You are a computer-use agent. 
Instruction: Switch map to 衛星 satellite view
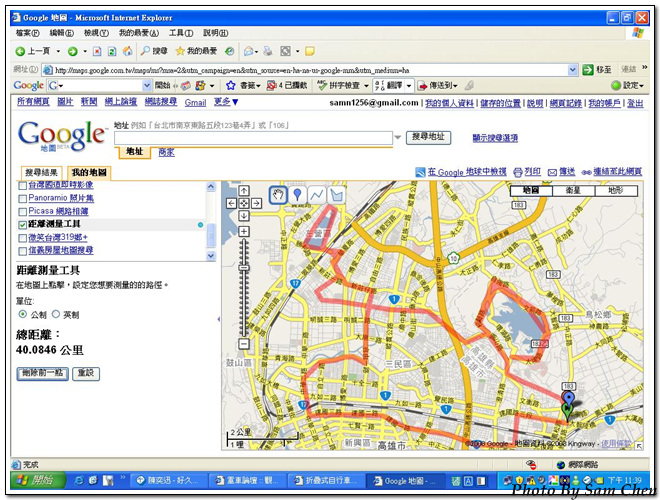click(573, 191)
